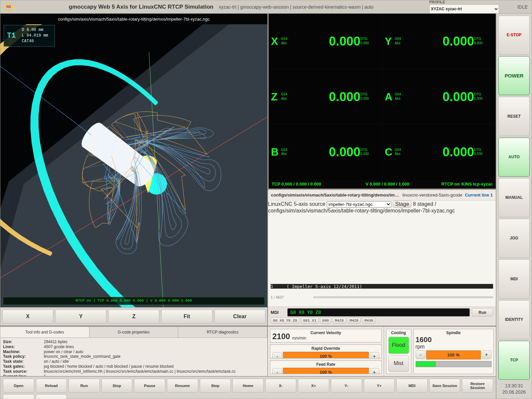Set the 3D preview to X view
Image resolution: width=532 pixels, height=399 pixels.
pos(28,317)
